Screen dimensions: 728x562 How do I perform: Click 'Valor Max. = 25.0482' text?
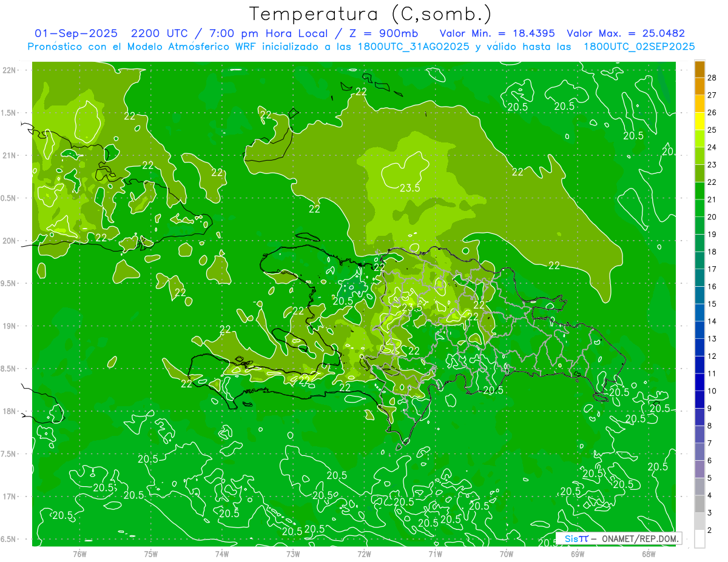coord(625,33)
